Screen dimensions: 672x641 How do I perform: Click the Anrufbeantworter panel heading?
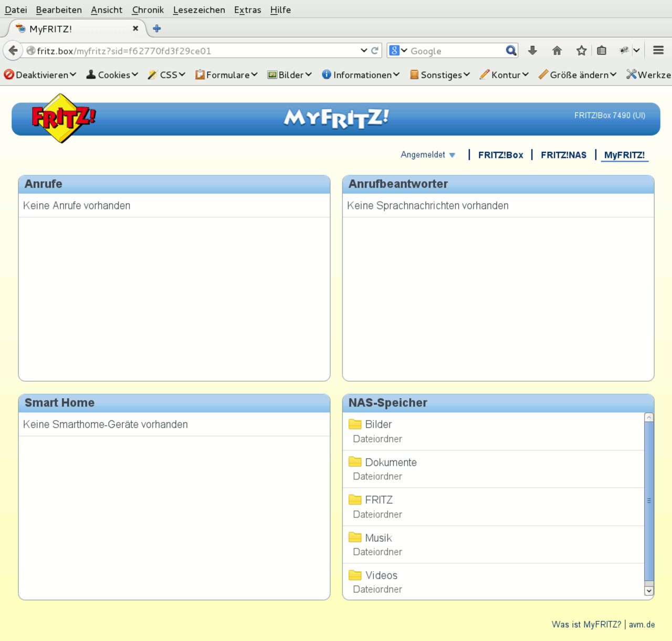coord(398,184)
